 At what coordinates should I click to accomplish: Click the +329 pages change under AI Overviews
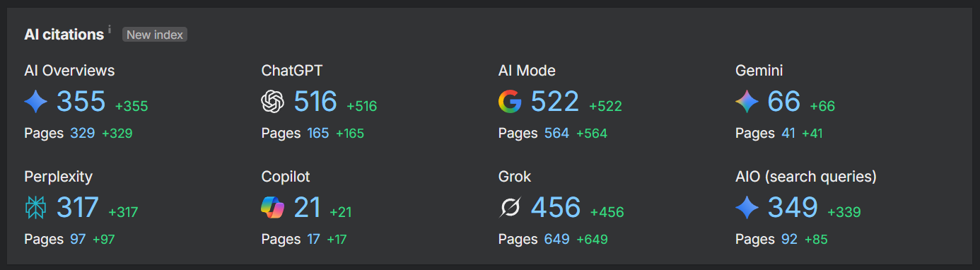tap(117, 133)
